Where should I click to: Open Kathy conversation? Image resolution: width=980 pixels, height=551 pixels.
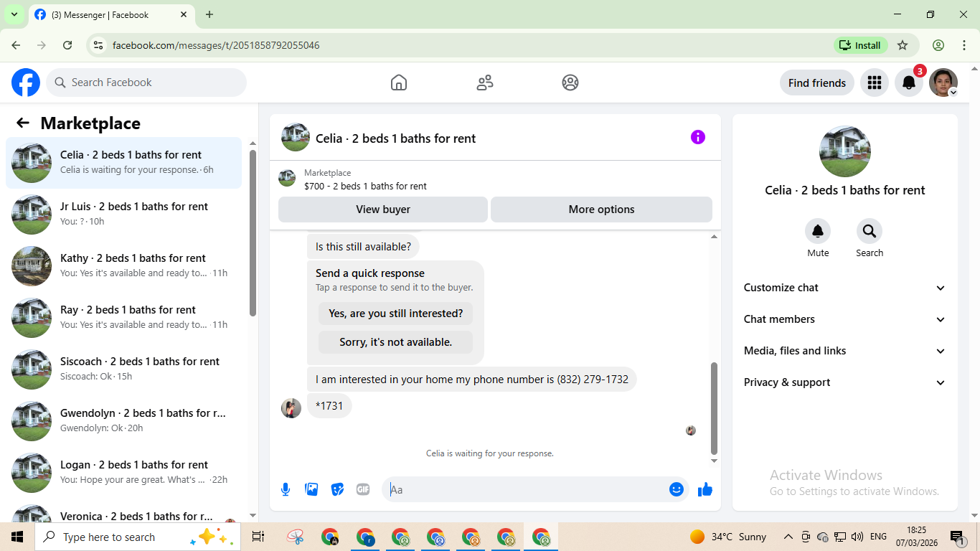[x=124, y=266]
